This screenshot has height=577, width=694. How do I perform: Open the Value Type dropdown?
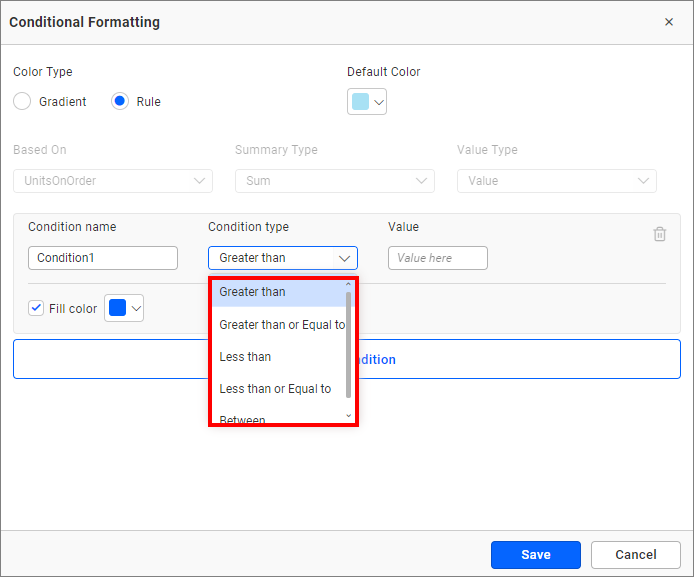click(x=556, y=181)
